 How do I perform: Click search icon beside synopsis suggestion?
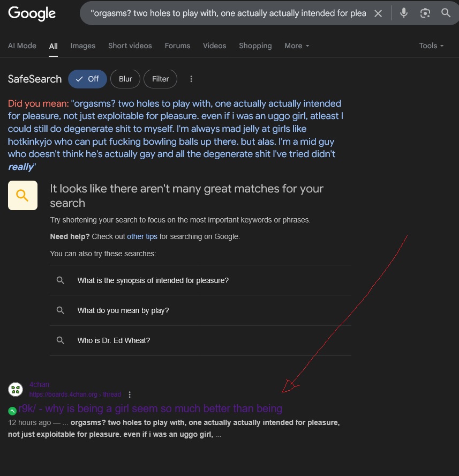click(61, 280)
